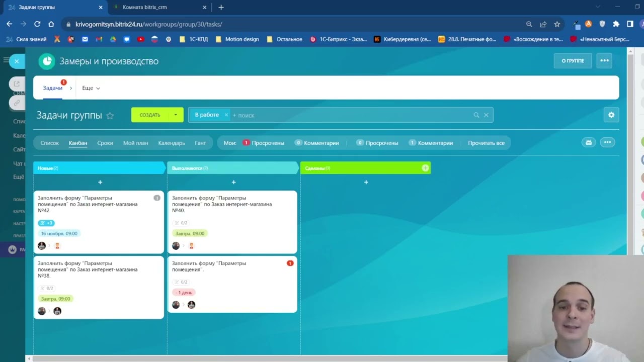Open Chrome tab search chevron
644x362 pixels.
tap(598, 7)
